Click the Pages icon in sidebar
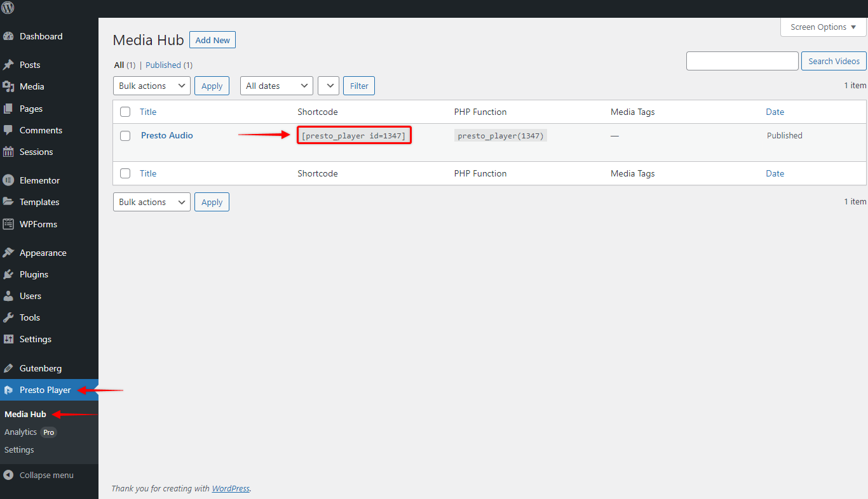This screenshot has height=499, width=868. coord(8,109)
